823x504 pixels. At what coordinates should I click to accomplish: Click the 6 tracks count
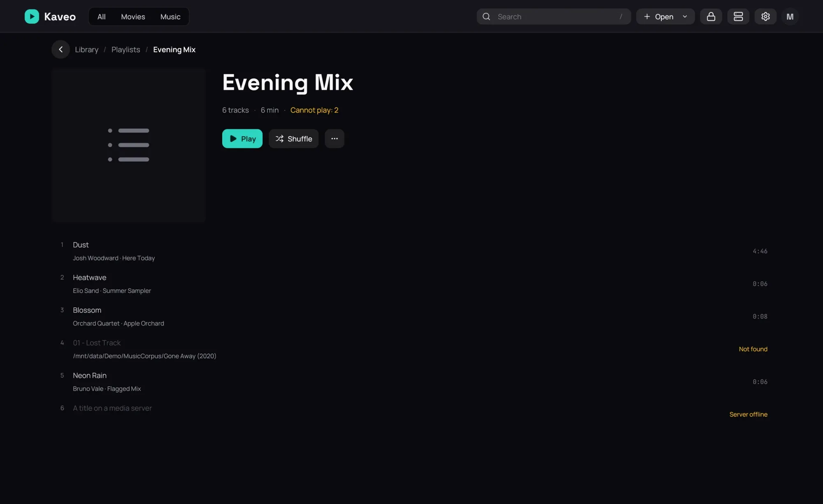click(x=235, y=110)
